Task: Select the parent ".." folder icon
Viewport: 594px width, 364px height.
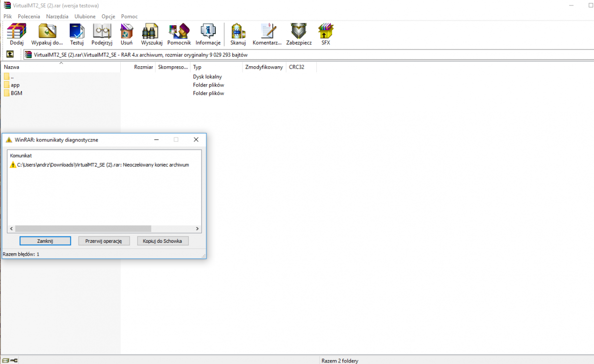Action: click(6, 77)
